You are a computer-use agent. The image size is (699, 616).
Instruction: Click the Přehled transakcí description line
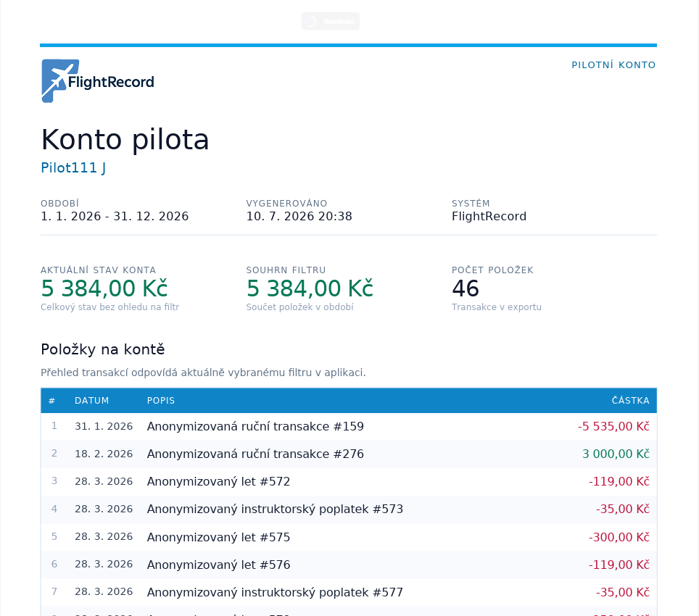click(x=203, y=372)
